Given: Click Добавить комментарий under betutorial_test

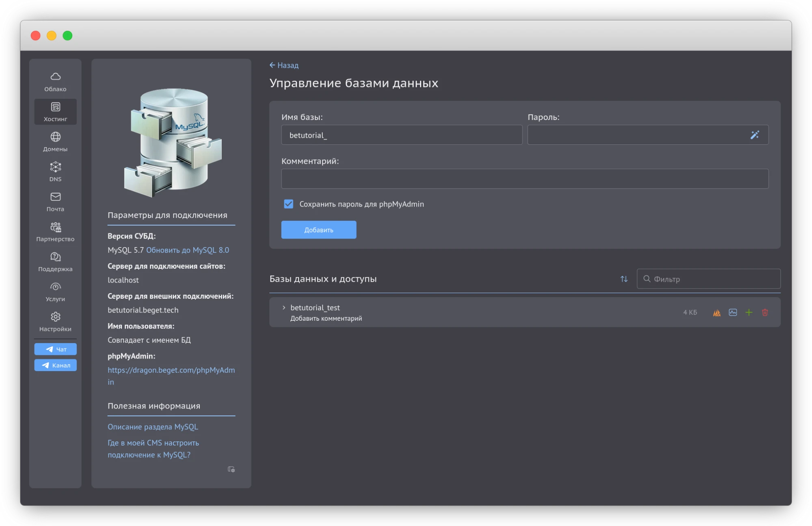Looking at the screenshot, I should pos(326,318).
